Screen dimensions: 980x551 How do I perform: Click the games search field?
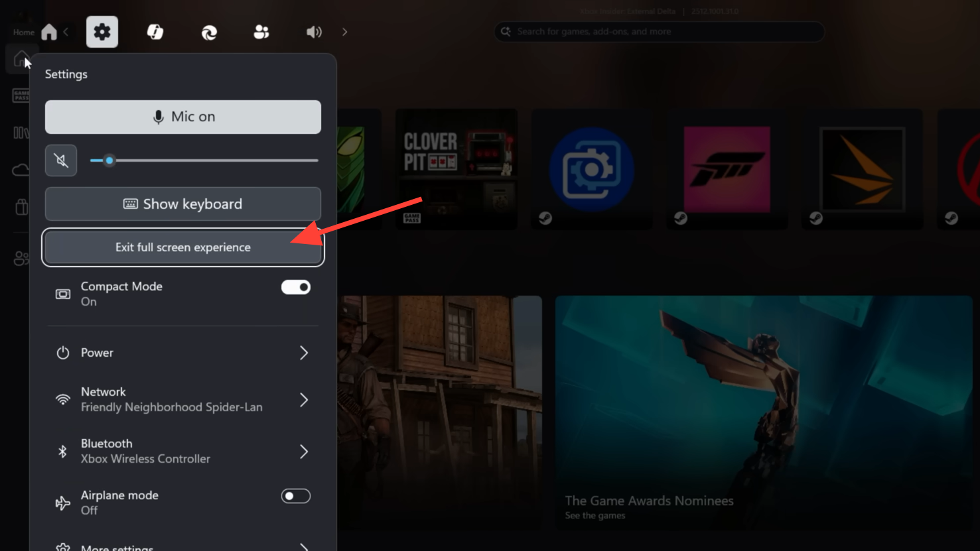659,32
